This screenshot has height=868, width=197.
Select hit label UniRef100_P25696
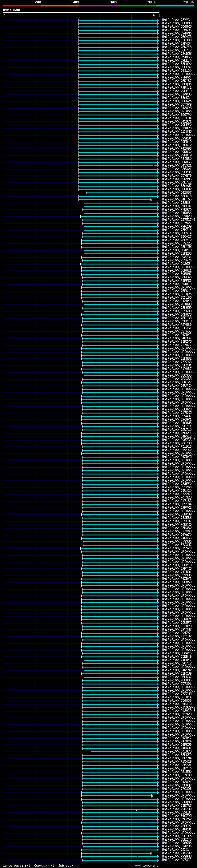tap(177, 30)
